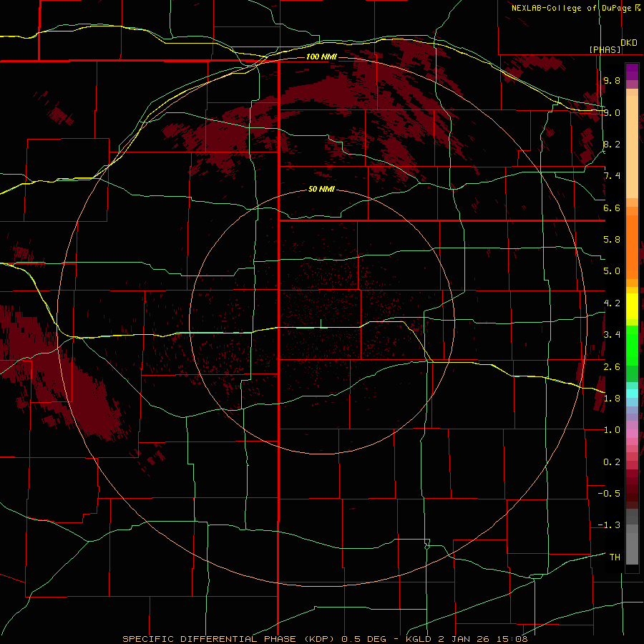This screenshot has height=644, width=644.
Task: Click the "TH" threshold label
Action: pos(615,557)
